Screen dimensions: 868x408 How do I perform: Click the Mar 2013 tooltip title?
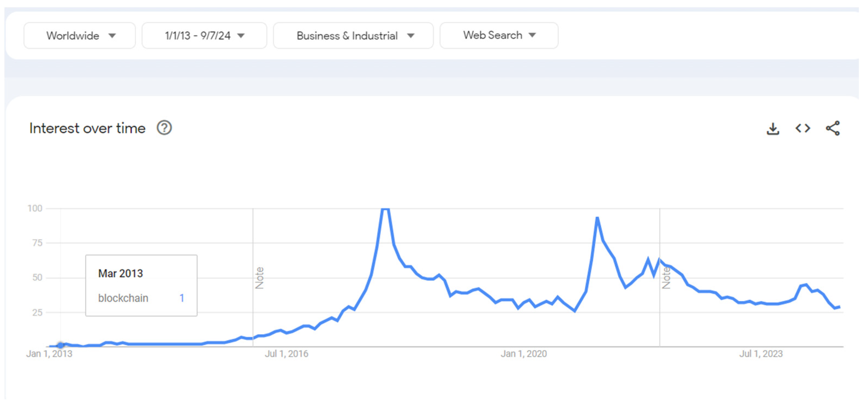coord(120,273)
